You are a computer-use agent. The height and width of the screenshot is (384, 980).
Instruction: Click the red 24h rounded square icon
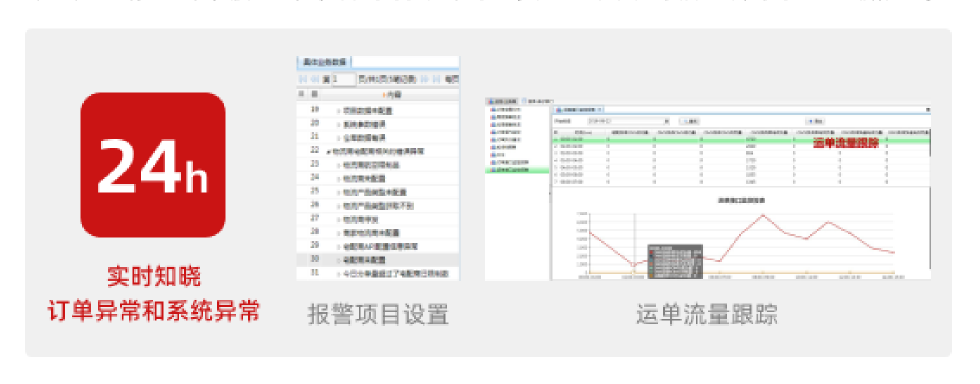point(153,164)
